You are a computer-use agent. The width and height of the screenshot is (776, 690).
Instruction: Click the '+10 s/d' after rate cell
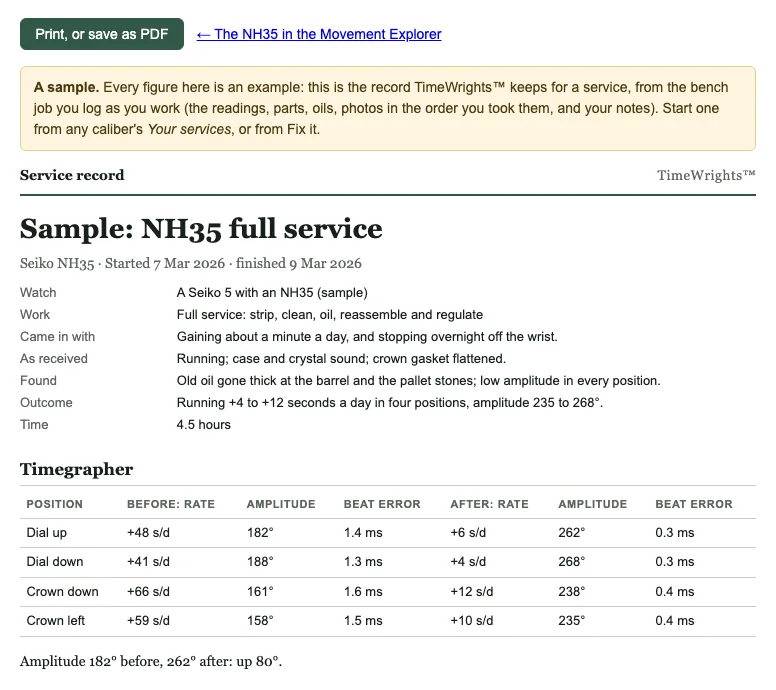coord(472,621)
